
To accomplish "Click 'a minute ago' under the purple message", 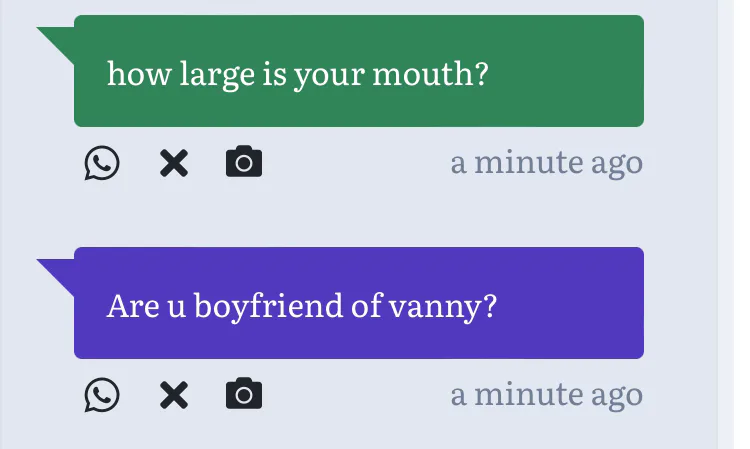I will click(546, 395).
